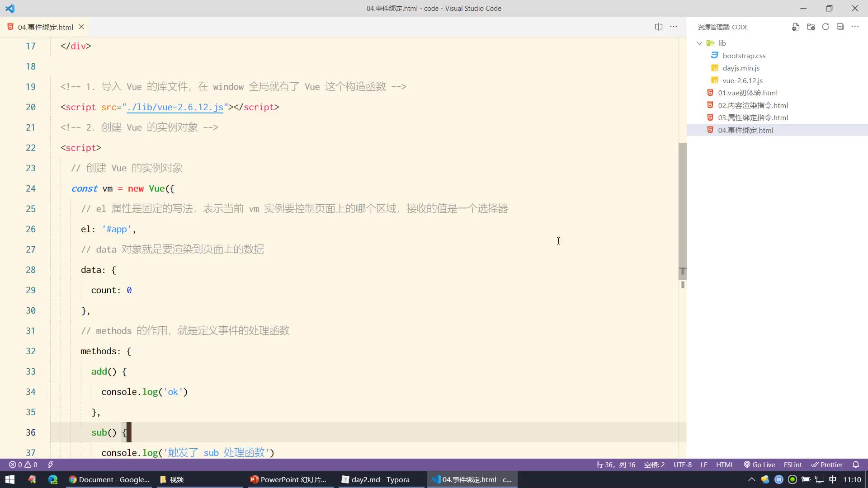Screen dimensions: 868x488
Task: Click the HTML5 icon beside 01.vue初体验.html
Action: tap(710, 93)
